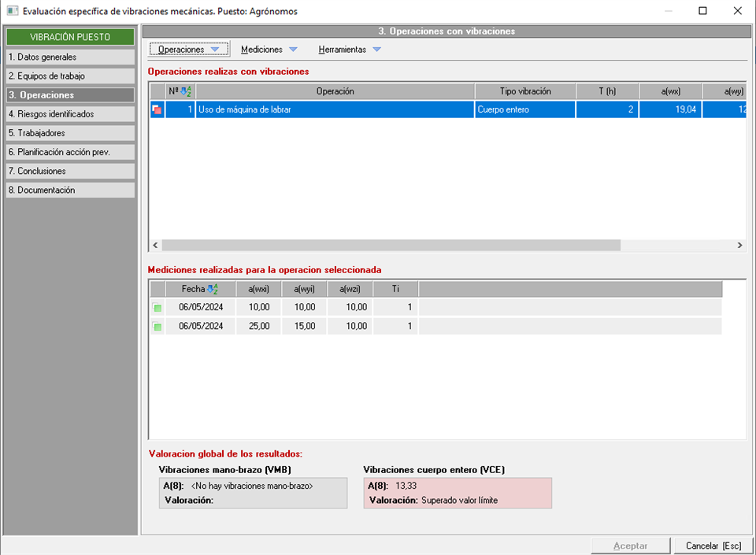The image size is (756, 555).
Task: Expand the Mediciones dropdown menu
Action: coord(269,50)
